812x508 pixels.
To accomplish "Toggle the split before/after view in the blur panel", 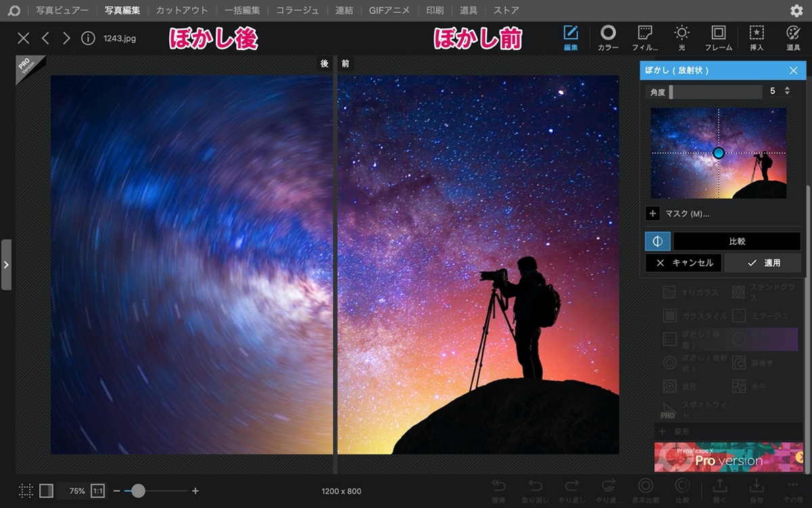I will (x=658, y=241).
